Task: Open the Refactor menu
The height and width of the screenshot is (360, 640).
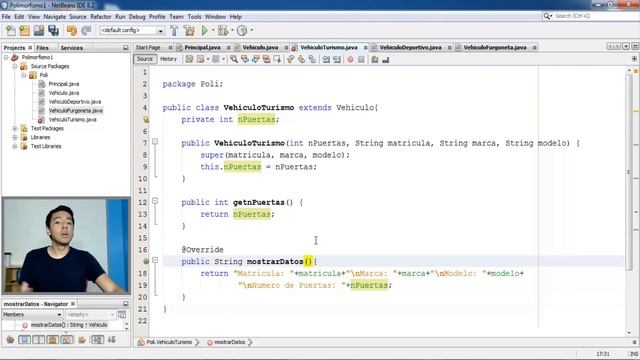Action: click(x=101, y=17)
